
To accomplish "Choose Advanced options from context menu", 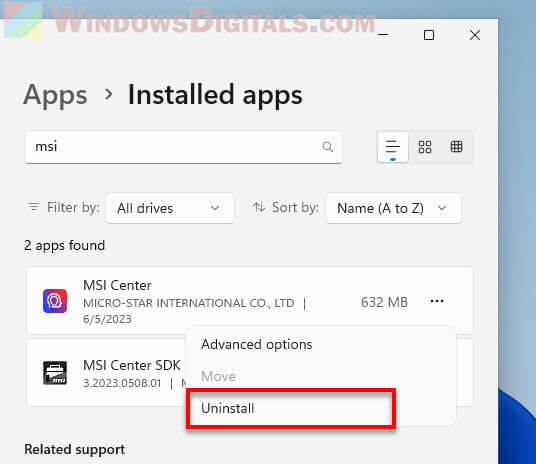I will click(x=257, y=345).
